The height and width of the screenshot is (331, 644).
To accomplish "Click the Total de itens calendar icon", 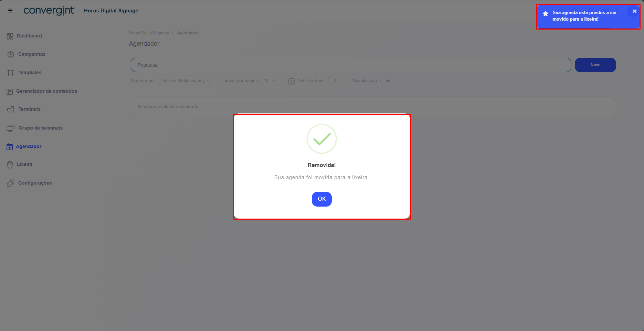I will point(291,81).
